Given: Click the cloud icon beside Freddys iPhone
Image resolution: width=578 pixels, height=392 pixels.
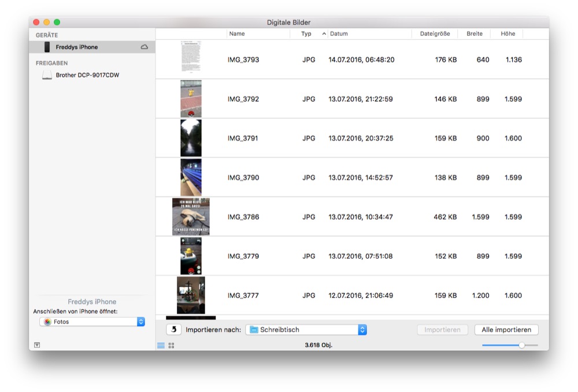Looking at the screenshot, I should pos(144,47).
